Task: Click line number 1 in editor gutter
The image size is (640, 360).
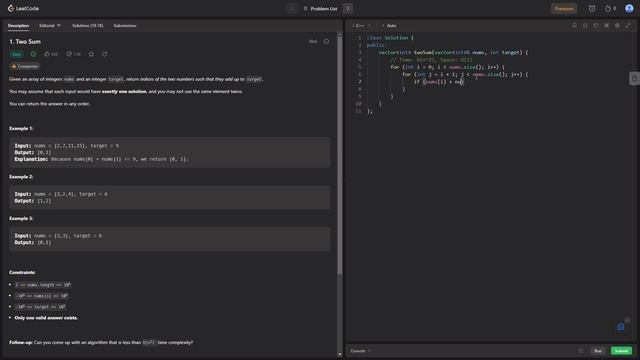Action: 360,38
